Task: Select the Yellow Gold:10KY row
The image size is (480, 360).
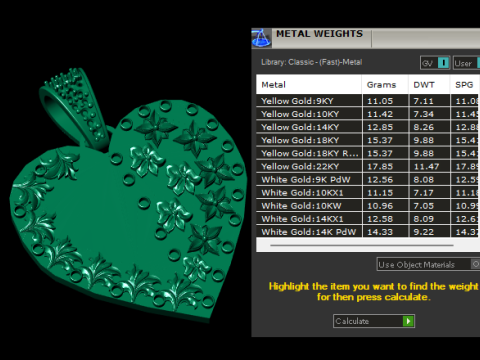Action: tap(368, 114)
